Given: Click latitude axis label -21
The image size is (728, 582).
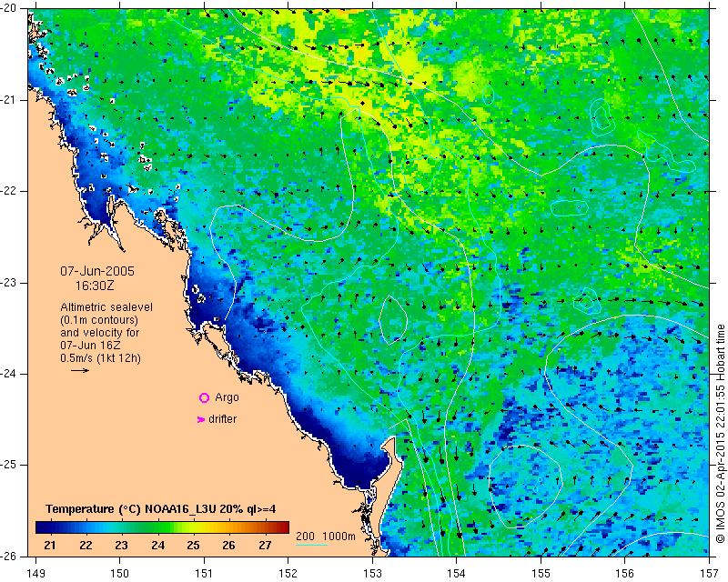Looking at the screenshot, I should 8,100.
